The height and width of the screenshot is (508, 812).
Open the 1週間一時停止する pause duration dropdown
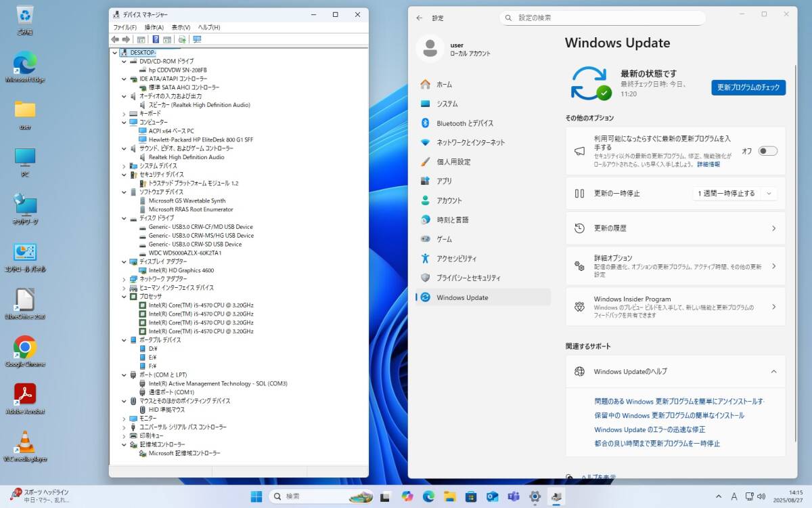click(734, 194)
